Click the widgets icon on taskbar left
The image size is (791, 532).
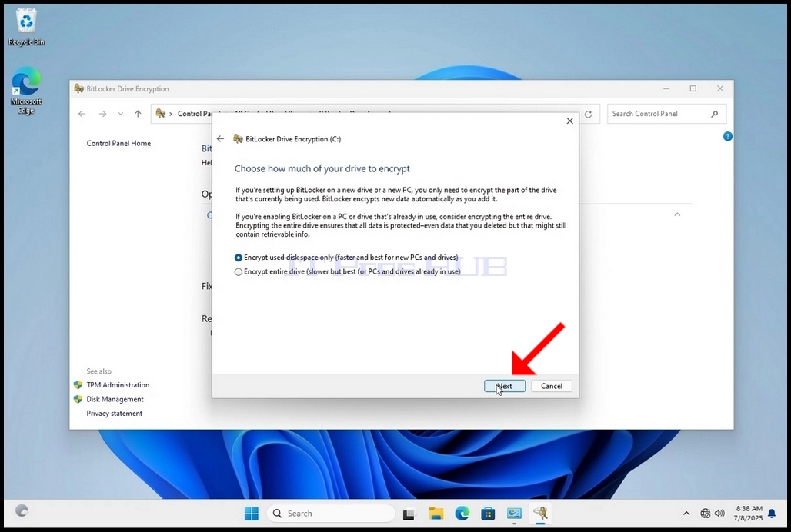pyautogui.click(x=22, y=510)
